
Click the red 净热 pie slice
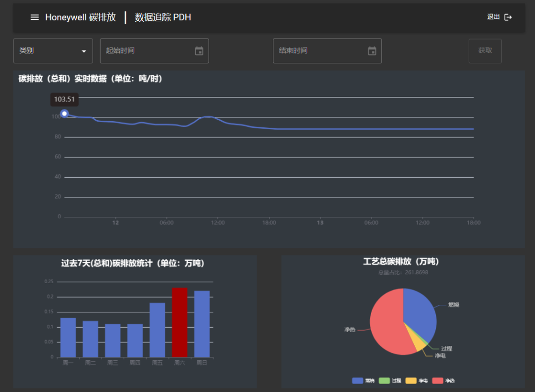385,324
